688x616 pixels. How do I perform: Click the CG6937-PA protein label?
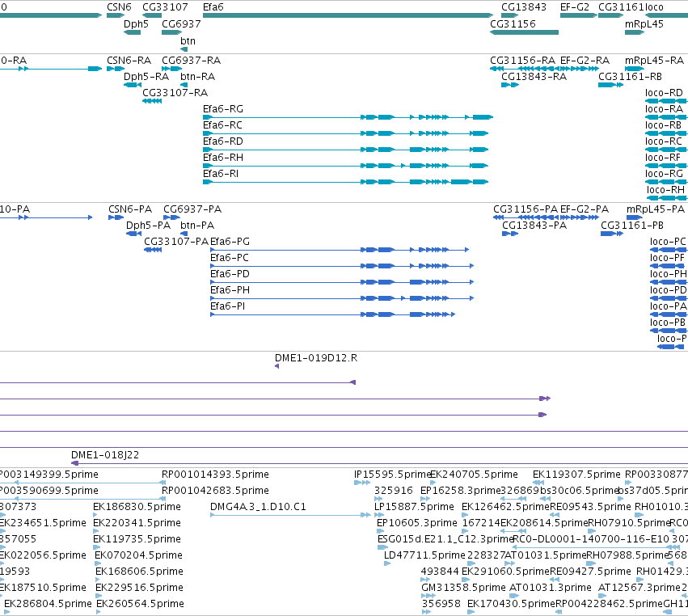pos(192,209)
